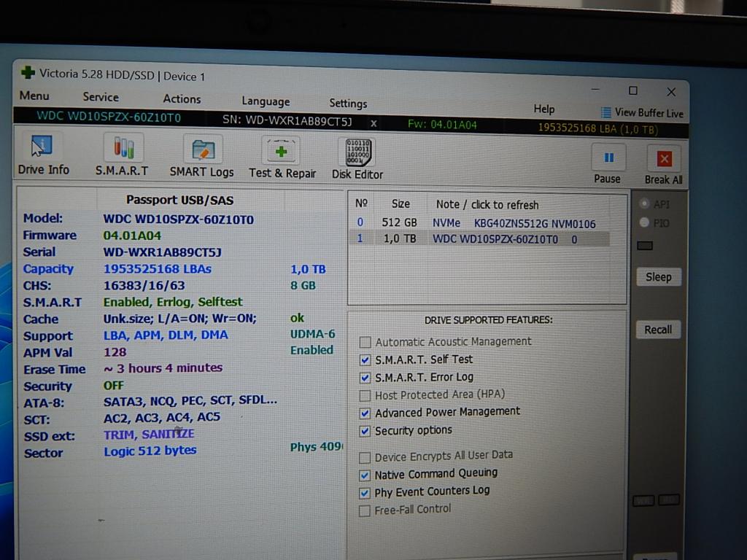
Task: Click capacity value 1953525168 LBAs
Action: [x=158, y=269]
